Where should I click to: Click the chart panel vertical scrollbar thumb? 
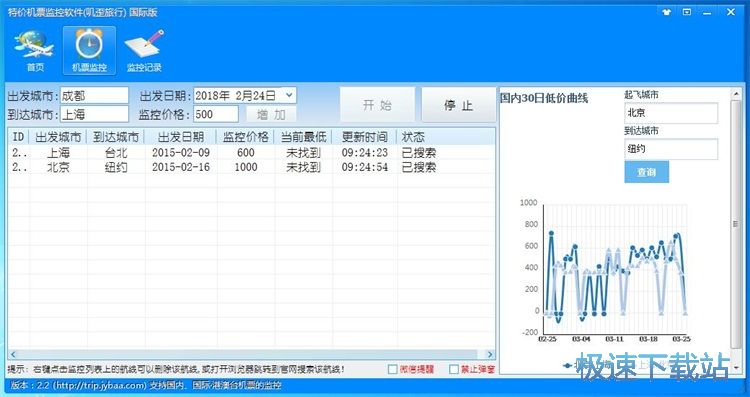click(x=736, y=225)
